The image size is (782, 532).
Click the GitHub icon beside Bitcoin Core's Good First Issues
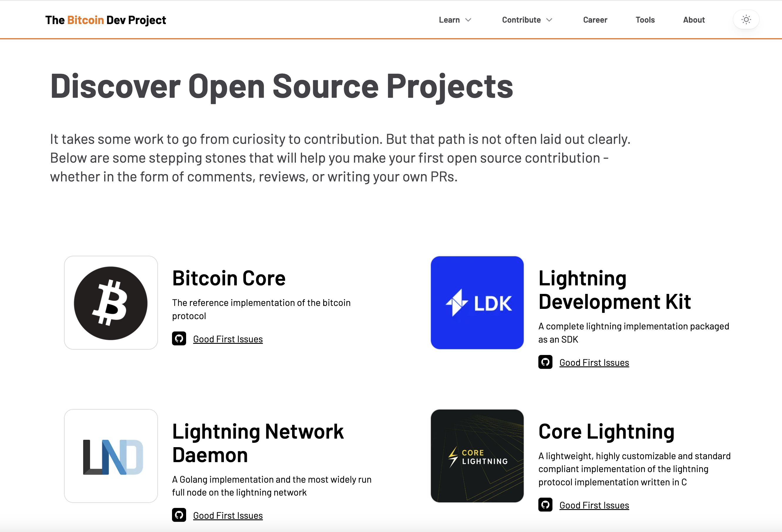coord(179,339)
